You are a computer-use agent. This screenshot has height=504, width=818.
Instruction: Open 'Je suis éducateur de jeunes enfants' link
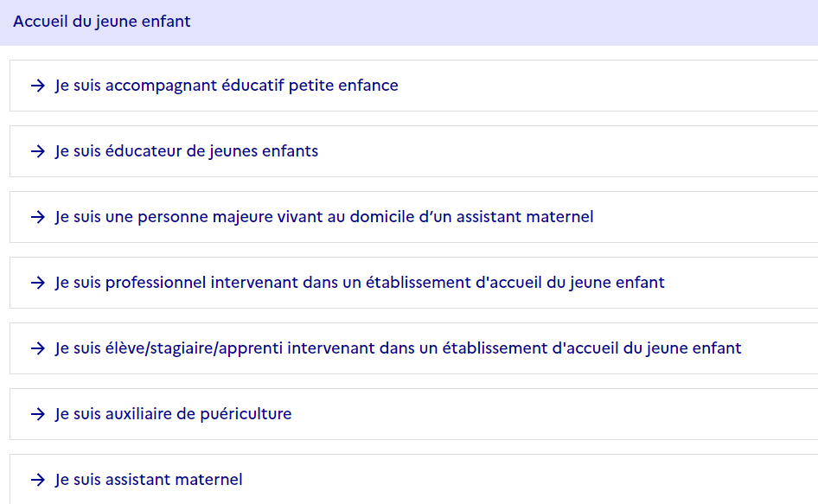coord(187,151)
